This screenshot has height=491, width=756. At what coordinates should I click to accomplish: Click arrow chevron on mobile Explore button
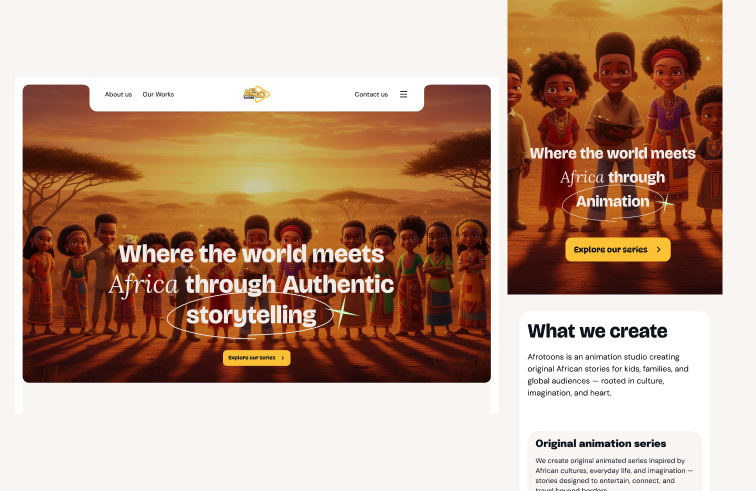659,249
